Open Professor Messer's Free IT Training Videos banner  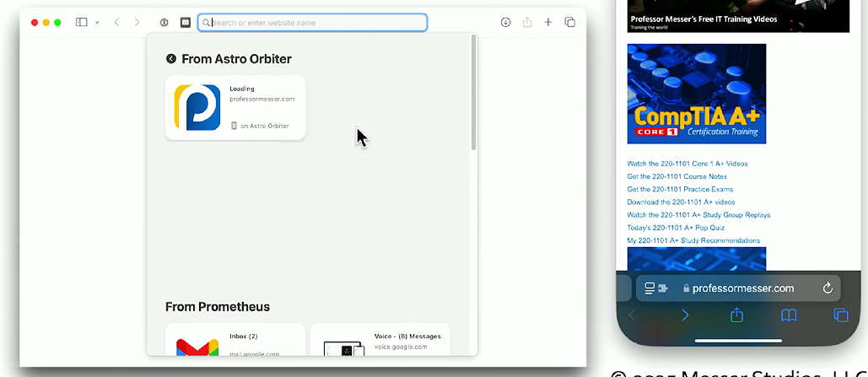(738, 16)
